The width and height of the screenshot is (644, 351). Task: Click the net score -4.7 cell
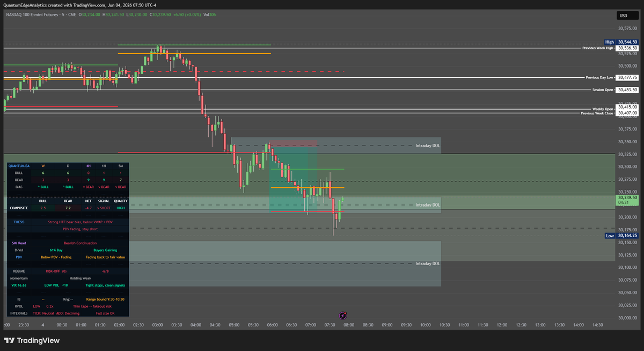click(89, 207)
